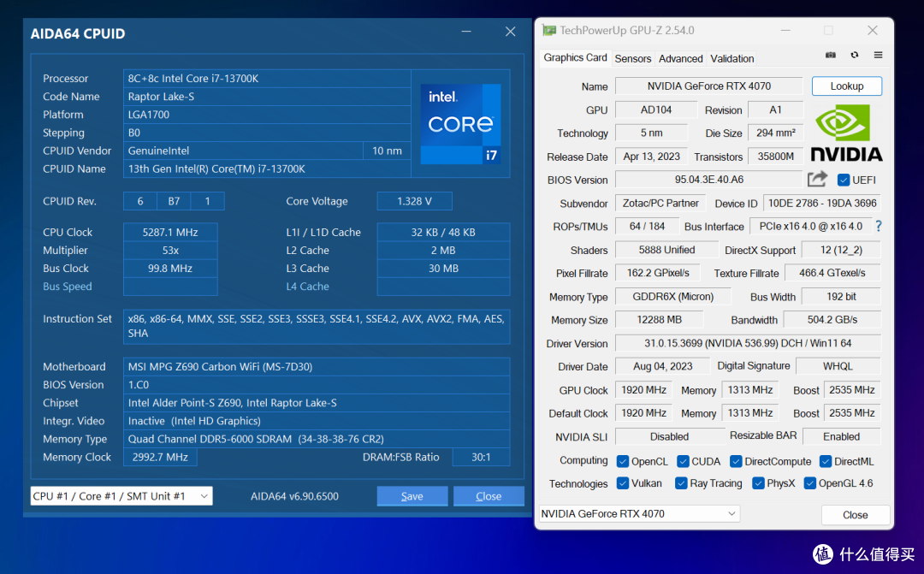This screenshot has height=574, width=924.
Task: Minimize the AIDA64 CPUID window
Action: 466,32
